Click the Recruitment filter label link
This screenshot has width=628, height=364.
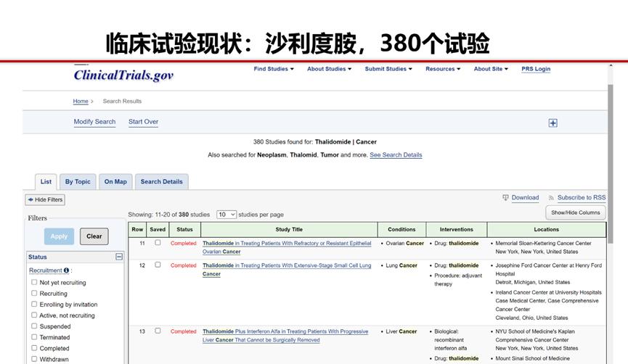pos(46,270)
